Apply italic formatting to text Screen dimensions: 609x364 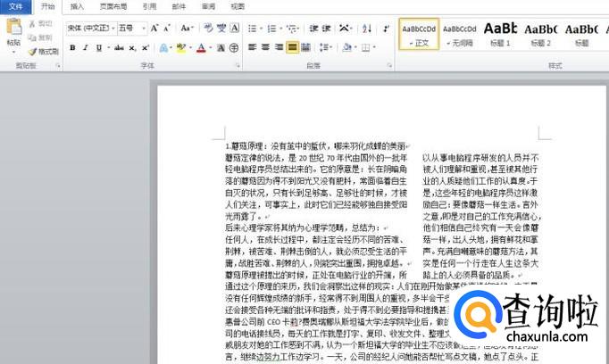86,47
